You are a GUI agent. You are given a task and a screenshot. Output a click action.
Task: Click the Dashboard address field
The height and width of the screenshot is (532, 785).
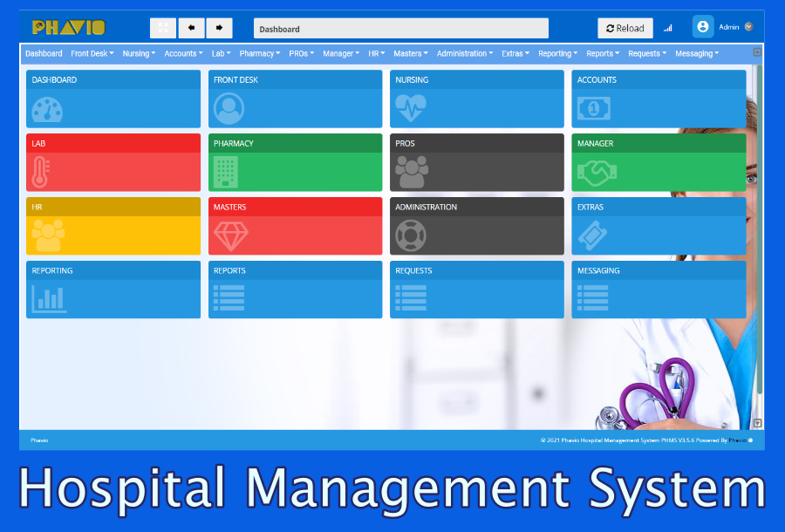tap(400, 29)
